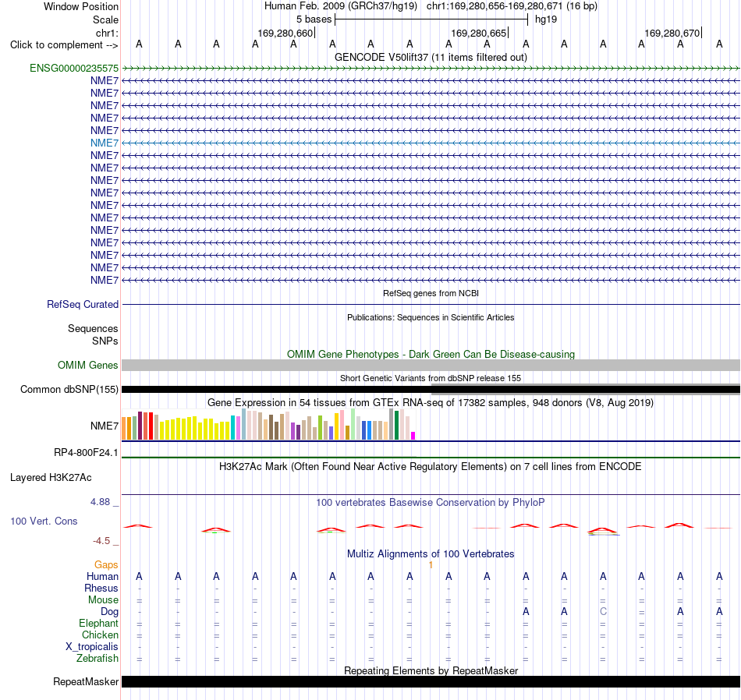Open 'Multiz Alignments of 100 Vertebrates' title
Image resolution: width=741 pixels, height=700 pixels.
click(431, 554)
